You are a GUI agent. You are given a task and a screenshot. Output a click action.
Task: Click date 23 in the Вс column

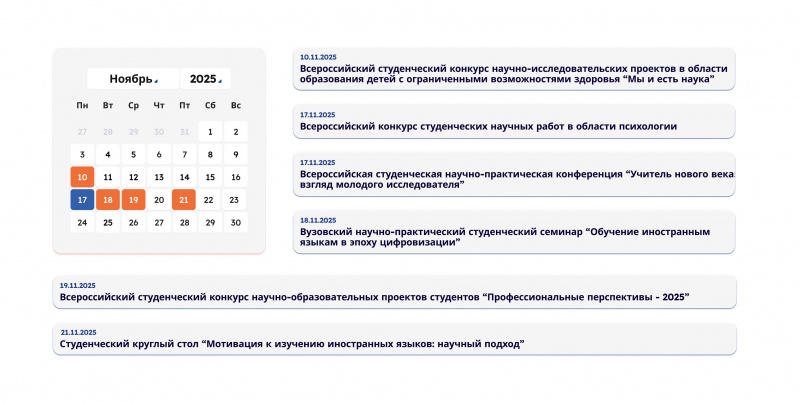click(x=236, y=200)
